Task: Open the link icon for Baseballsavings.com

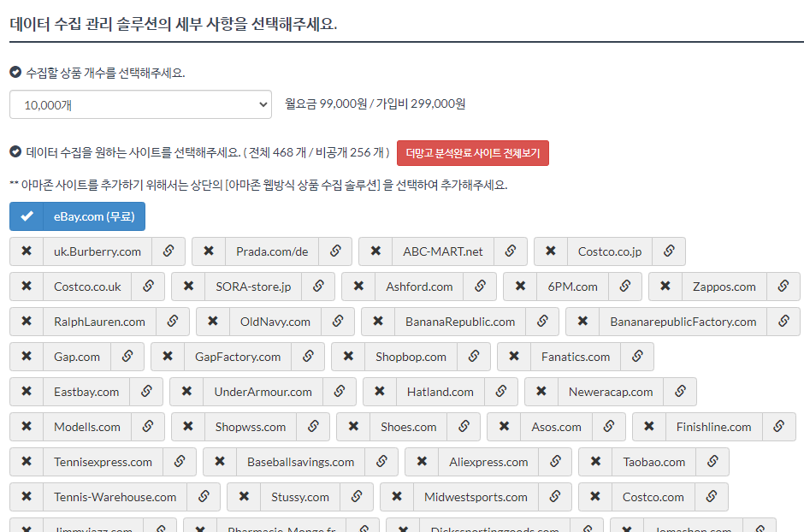Action: click(381, 462)
